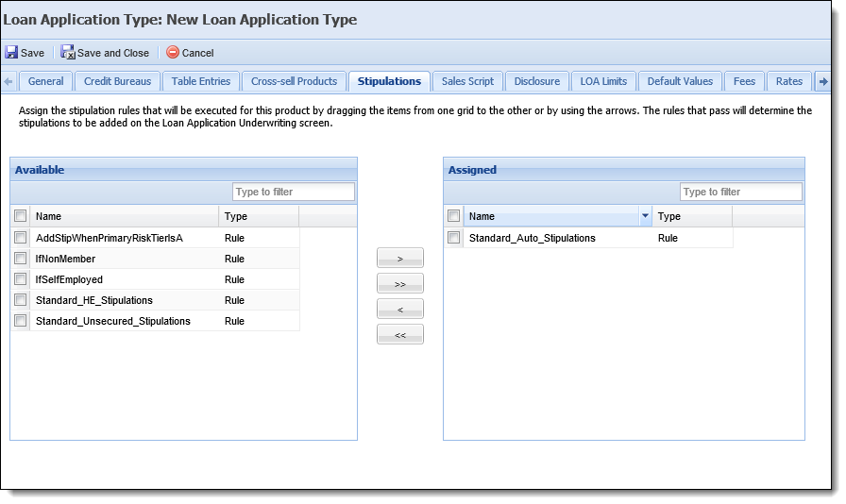The height and width of the screenshot is (504, 846).
Task: Select the Standard_HE_Stipulations rule name
Action: point(93,300)
